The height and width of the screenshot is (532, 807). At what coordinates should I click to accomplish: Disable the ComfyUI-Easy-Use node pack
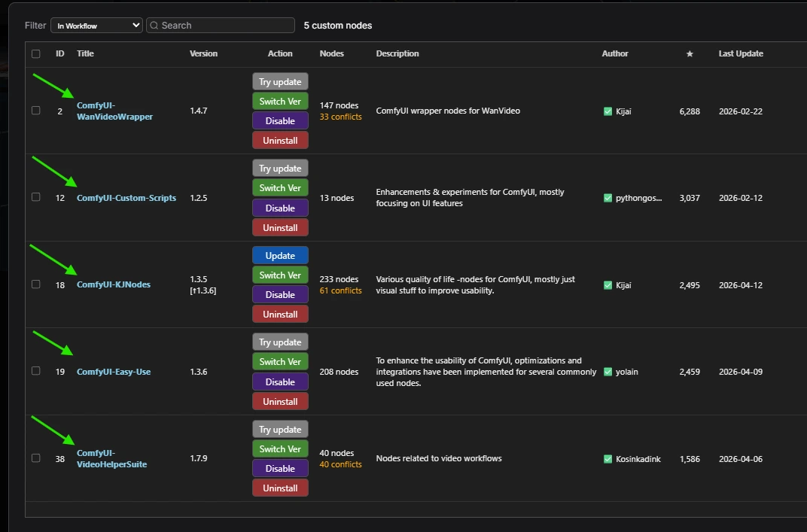[280, 382]
